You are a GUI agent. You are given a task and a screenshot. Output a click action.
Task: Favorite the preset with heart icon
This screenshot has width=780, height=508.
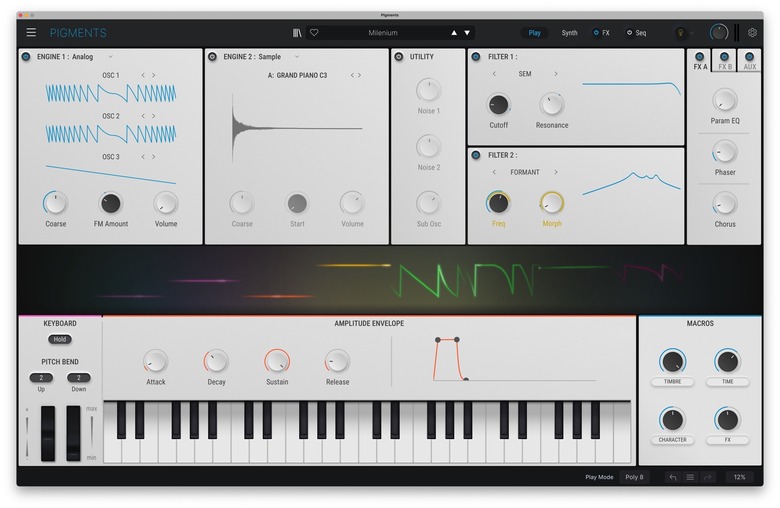point(314,33)
